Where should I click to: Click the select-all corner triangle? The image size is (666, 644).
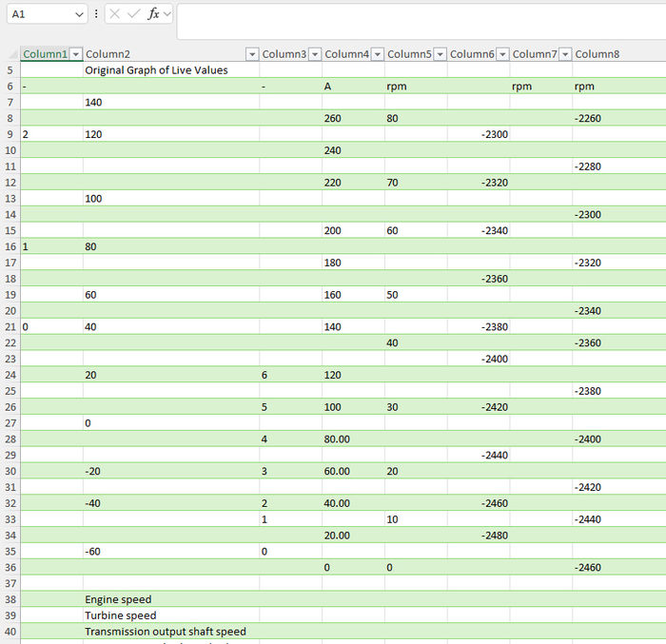13,54
